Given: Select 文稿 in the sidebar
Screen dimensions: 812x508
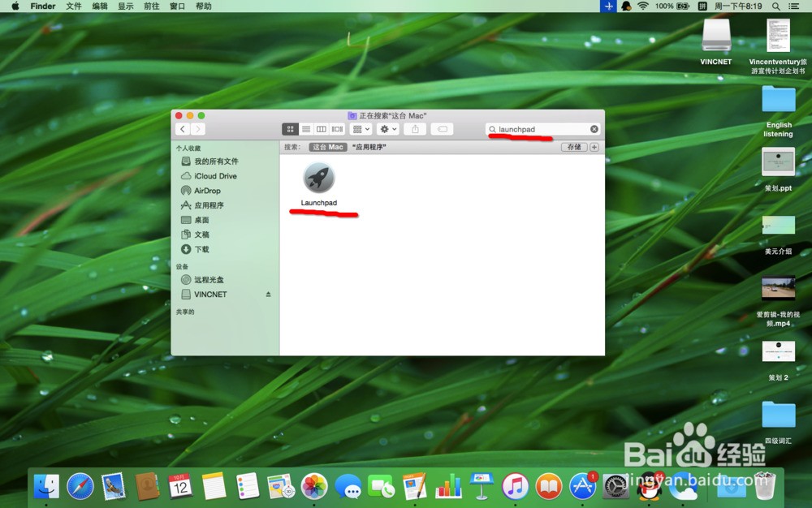Looking at the screenshot, I should (225, 235).
